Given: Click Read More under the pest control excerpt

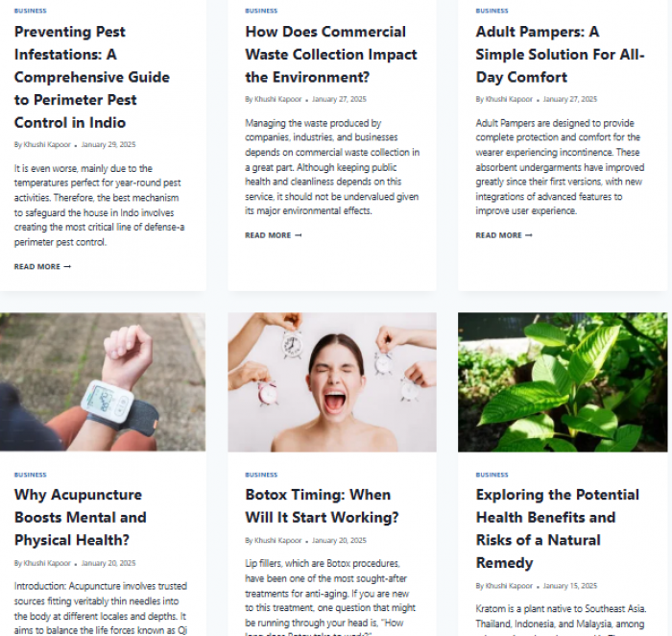Looking at the screenshot, I should (42, 267).
